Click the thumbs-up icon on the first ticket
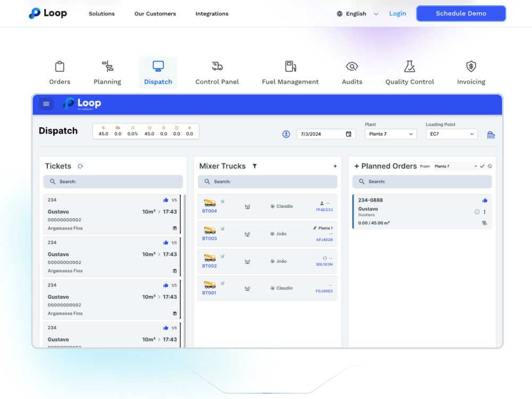 165,200
